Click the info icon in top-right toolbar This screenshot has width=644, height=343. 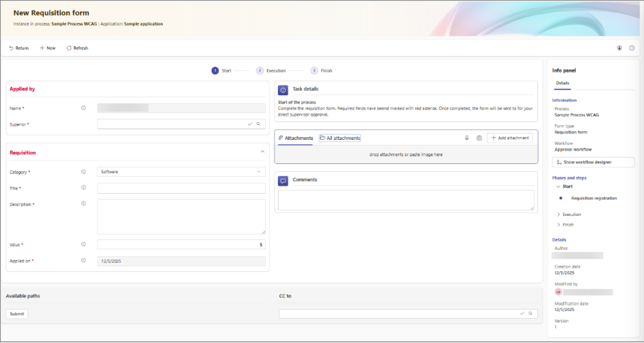tap(632, 48)
